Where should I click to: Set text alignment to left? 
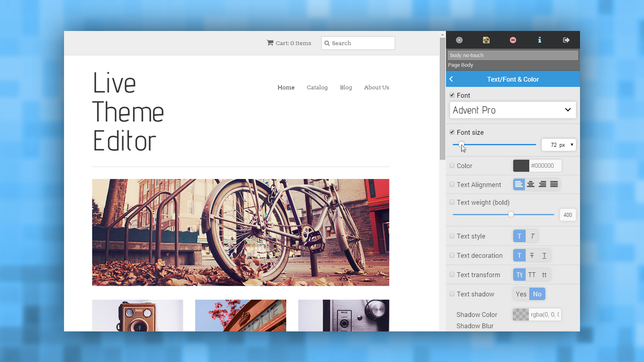coord(519,185)
